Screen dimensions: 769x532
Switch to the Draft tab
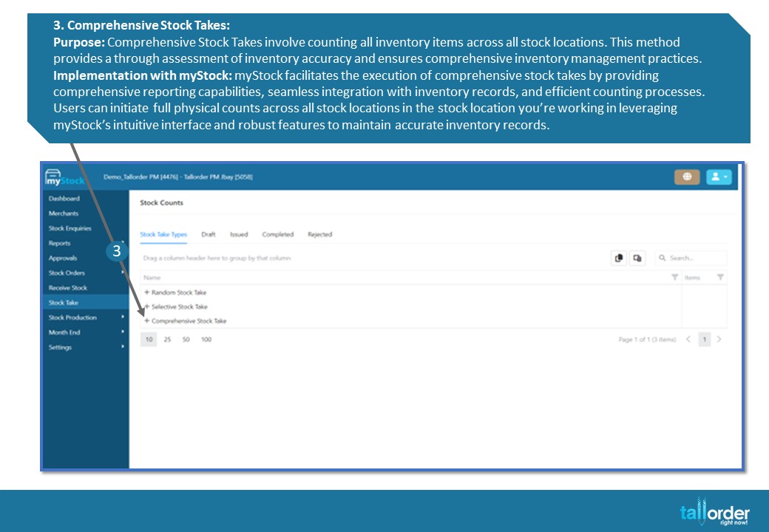pyautogui.click(x=209, y=234)
